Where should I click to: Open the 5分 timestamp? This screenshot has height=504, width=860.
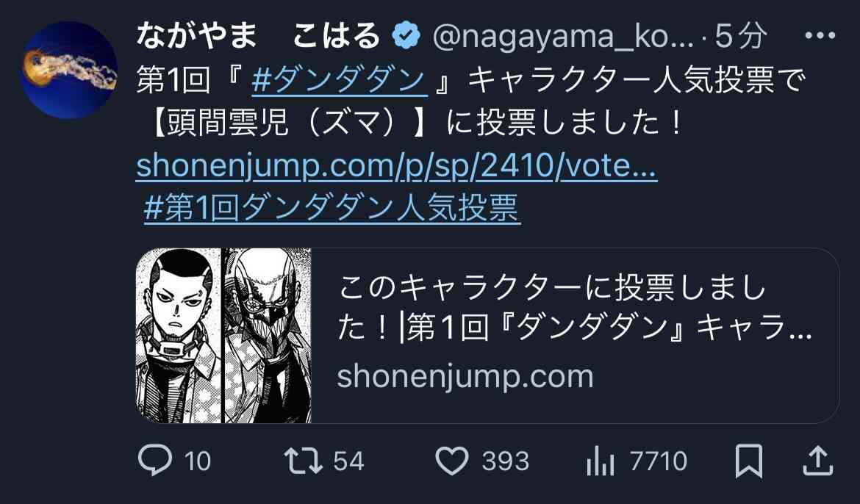click(740, 36)
